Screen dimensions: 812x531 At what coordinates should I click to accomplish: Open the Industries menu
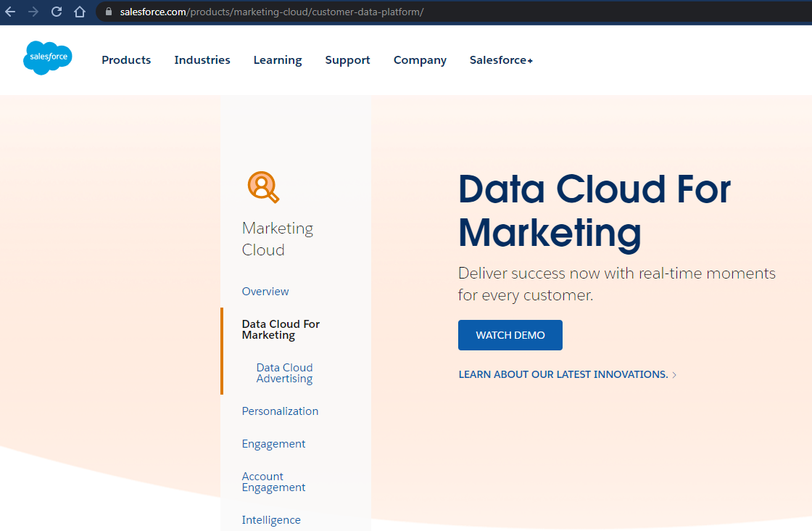pos(202,60)
